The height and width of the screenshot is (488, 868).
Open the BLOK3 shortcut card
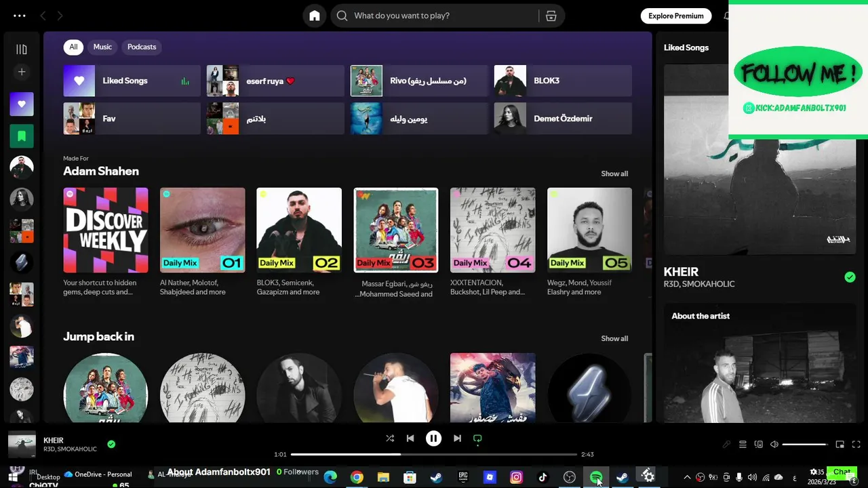pyautogui.click(x=563, y=81)
